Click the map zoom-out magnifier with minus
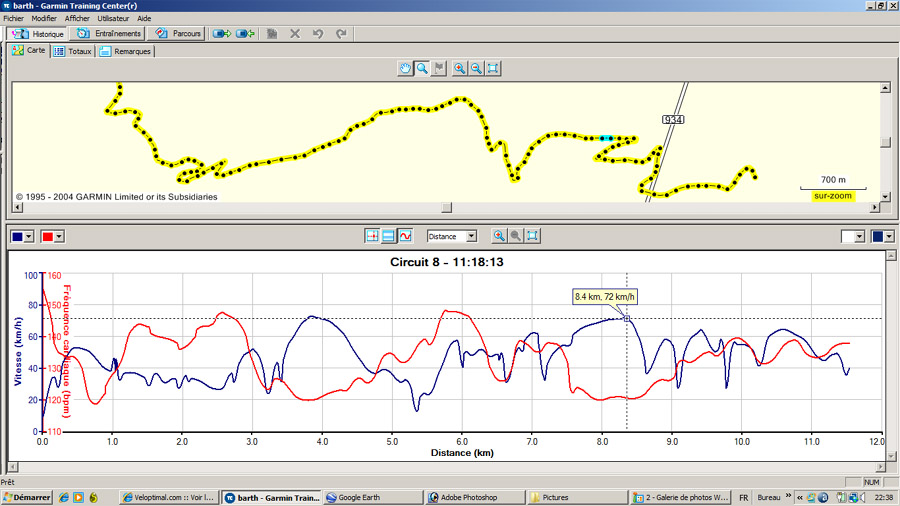The image size is (900, 506). pyautogui.click(x=477, y=68)
